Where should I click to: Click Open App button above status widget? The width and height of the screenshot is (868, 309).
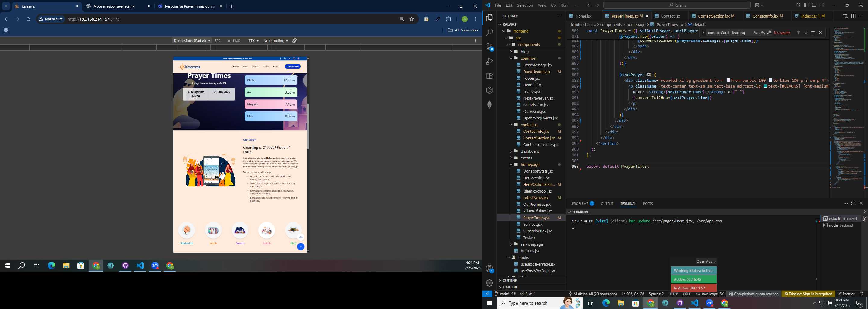pos(706,261)
